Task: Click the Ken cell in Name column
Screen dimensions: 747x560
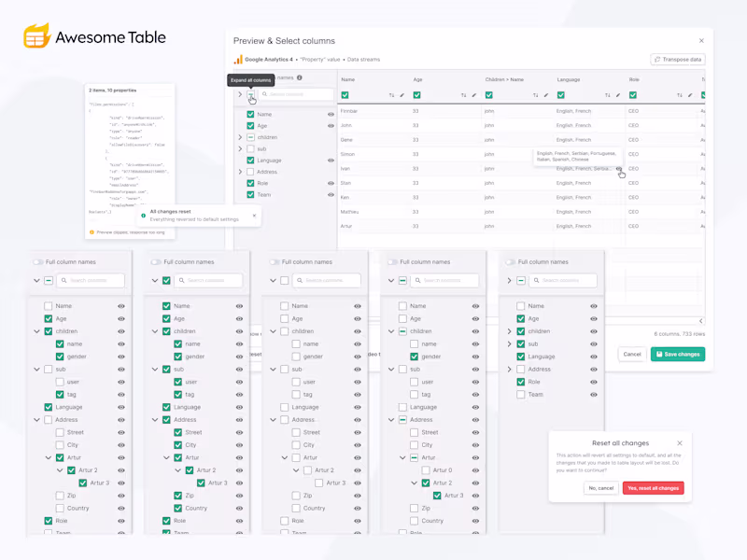Action: pyautogui.click(x=345, y=198)
